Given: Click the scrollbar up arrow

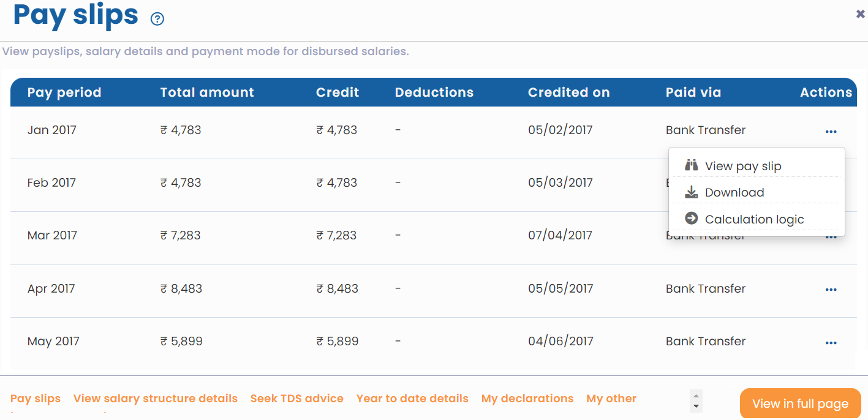Looking at the screenshot, I should 696,394.
